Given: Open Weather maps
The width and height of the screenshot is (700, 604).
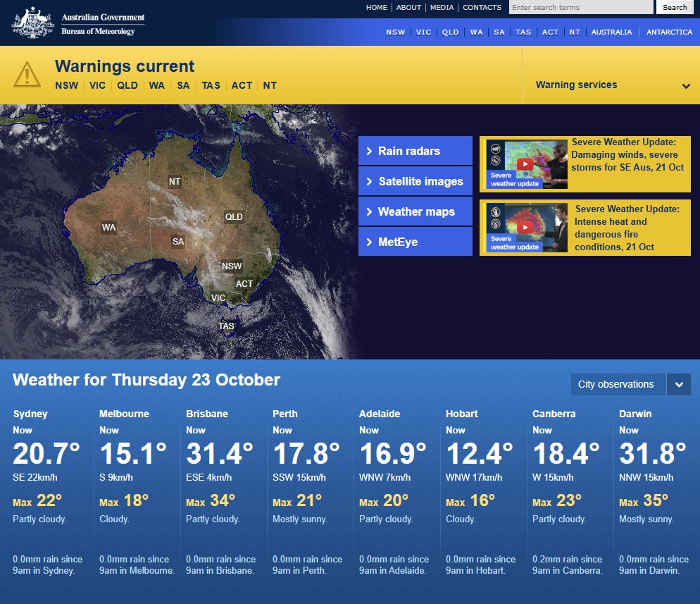Looking at the screenshot, I should tap(415, 211).
